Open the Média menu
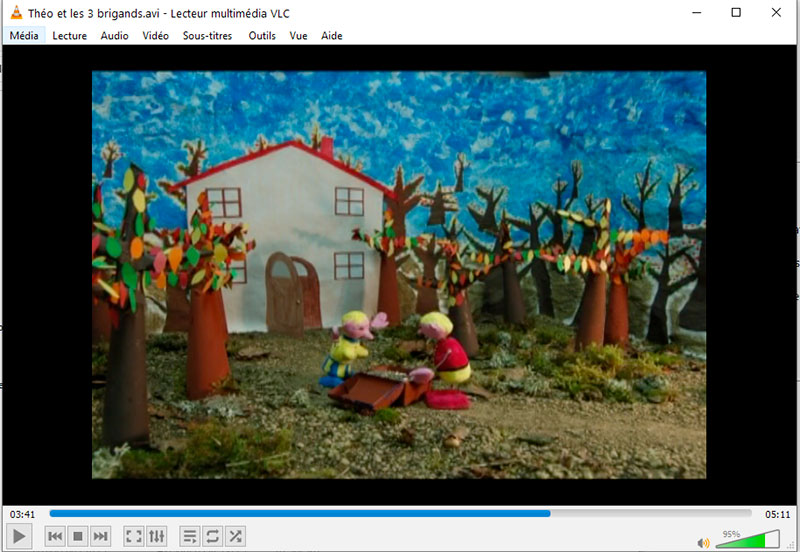The image size is (800, 552). [x=24, y=36]
